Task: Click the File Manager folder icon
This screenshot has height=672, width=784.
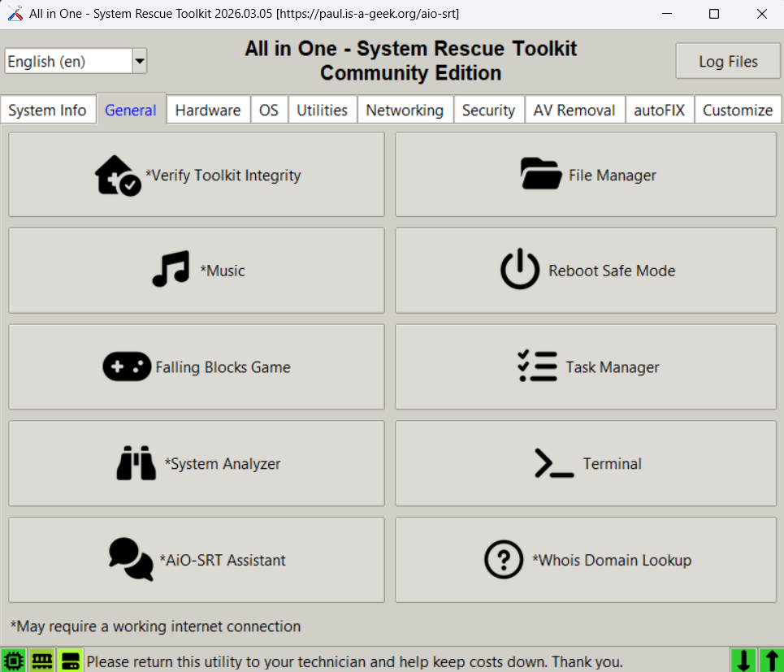Action: coord(540,175)
